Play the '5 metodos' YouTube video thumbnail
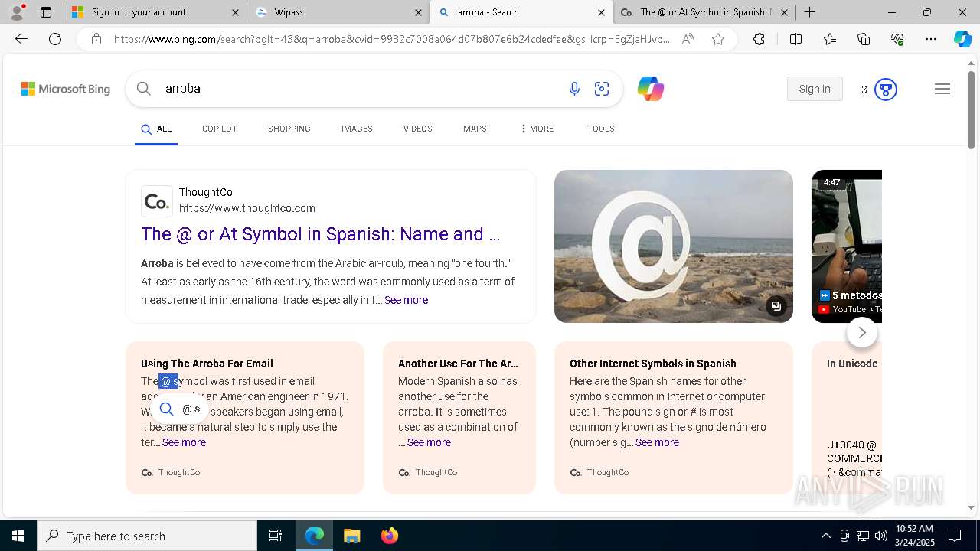 point(847,246)
